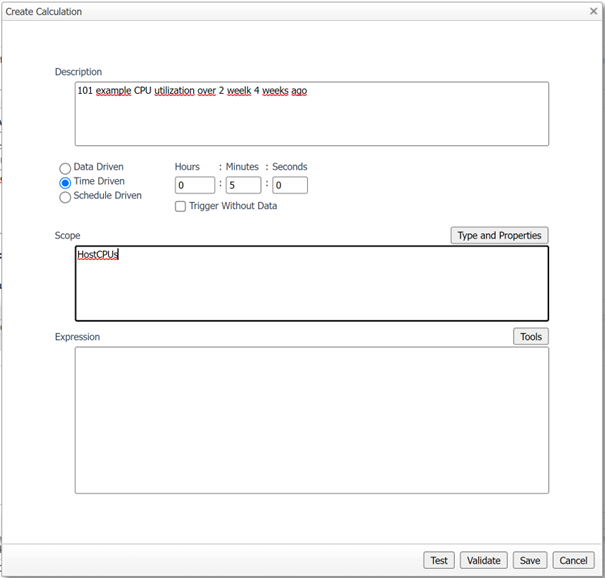Click the Scope box containing HostCPUs
The image size is (605, 578).
[311, 283]
